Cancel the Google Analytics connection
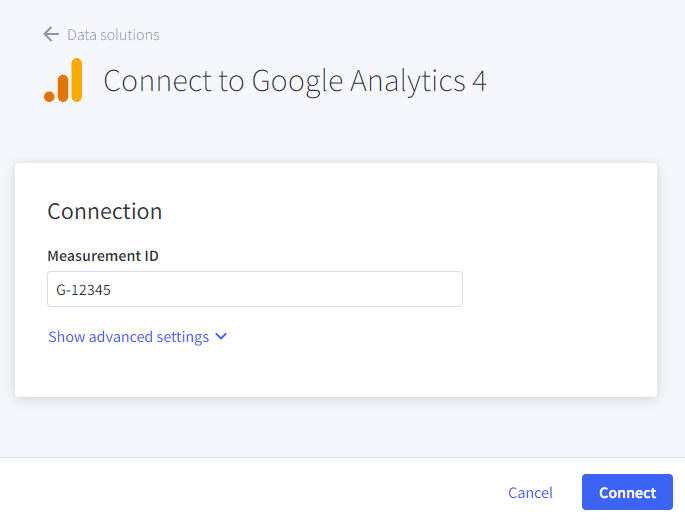 click(x=530, y=492)
